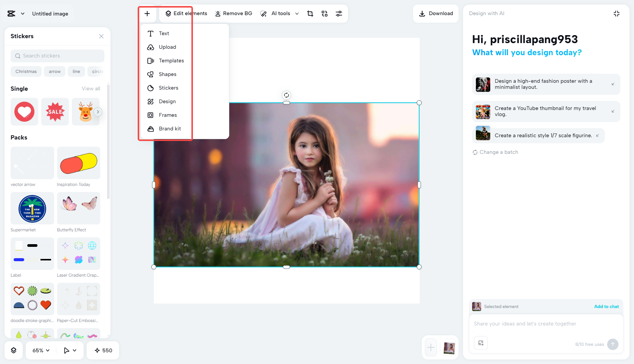Screen dimensions: 634x364
Task: Click the add image icon in chat box
Action: coord(481,343)
